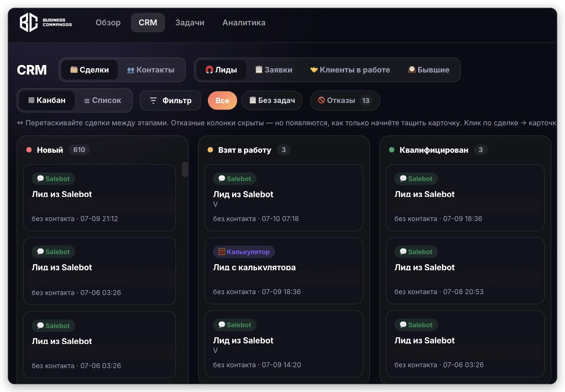The width and height of the screenshot is (565, 392).
Task: Open the Аналитика tab
Action: [x=244, y=22]
